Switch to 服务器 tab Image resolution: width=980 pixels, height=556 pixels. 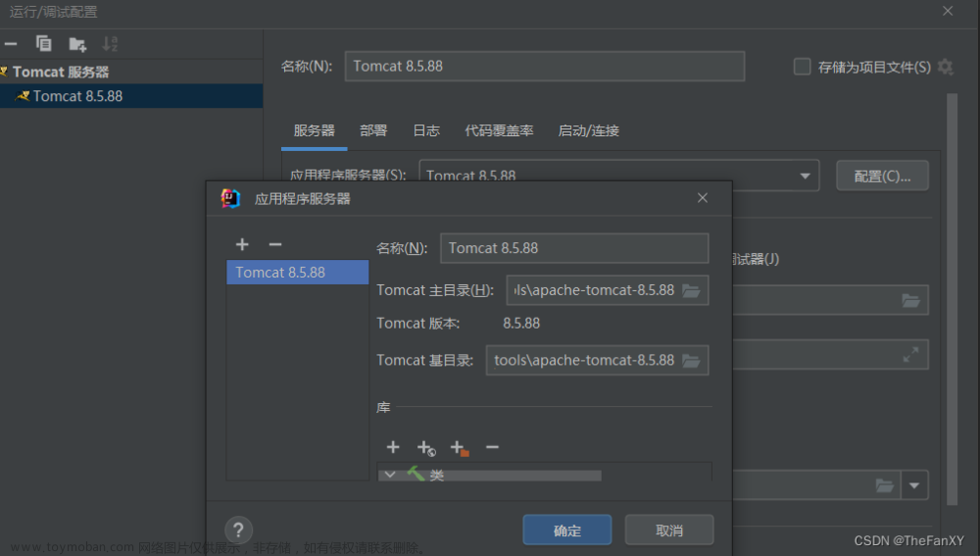(x=314, y=130)
